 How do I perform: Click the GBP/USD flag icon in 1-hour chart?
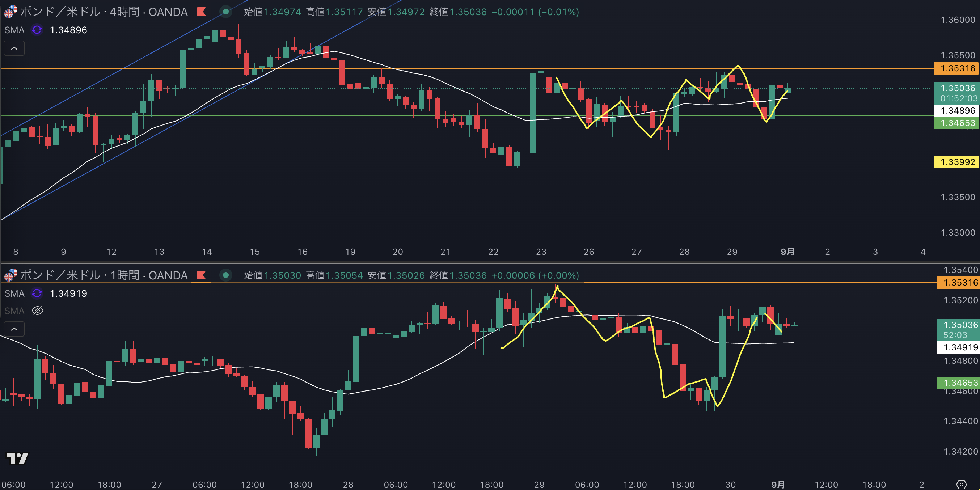(10, 275)
